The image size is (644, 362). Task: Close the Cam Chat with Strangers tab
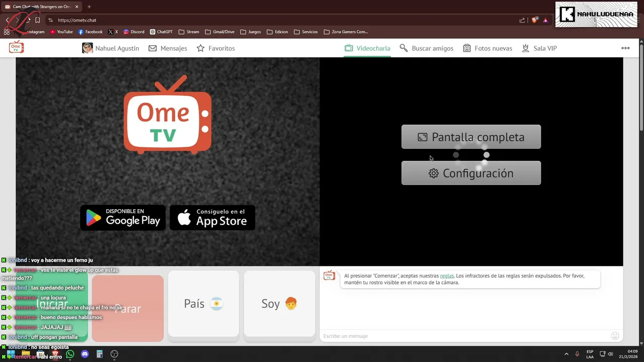pos(77,7)
